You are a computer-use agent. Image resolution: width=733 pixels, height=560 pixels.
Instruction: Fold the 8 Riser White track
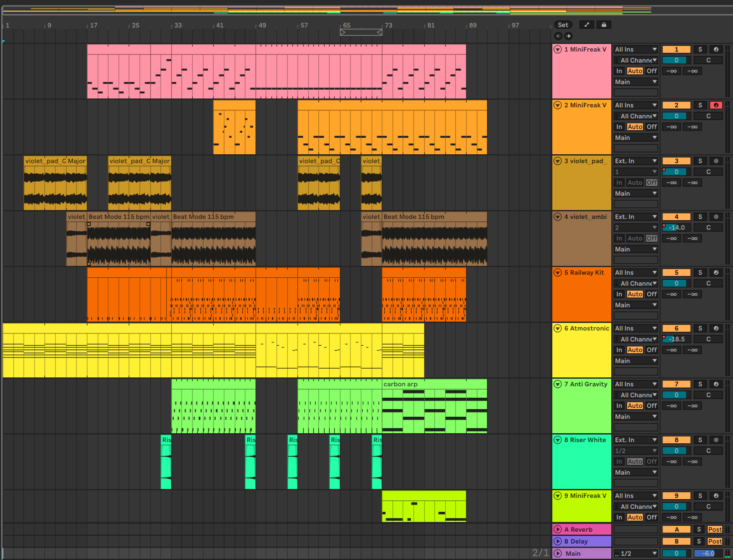click(x=558, y=440)
